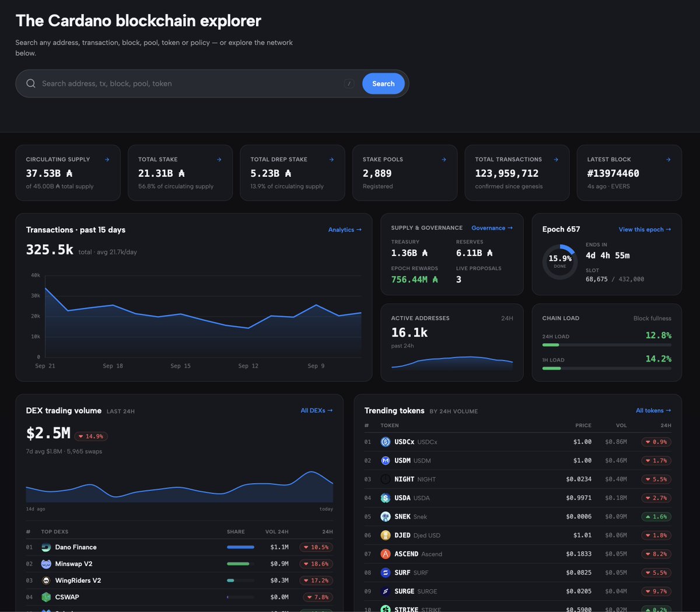
Task: Click the USDA token icon
Action: pyautogui.click(x=386, y=498)
